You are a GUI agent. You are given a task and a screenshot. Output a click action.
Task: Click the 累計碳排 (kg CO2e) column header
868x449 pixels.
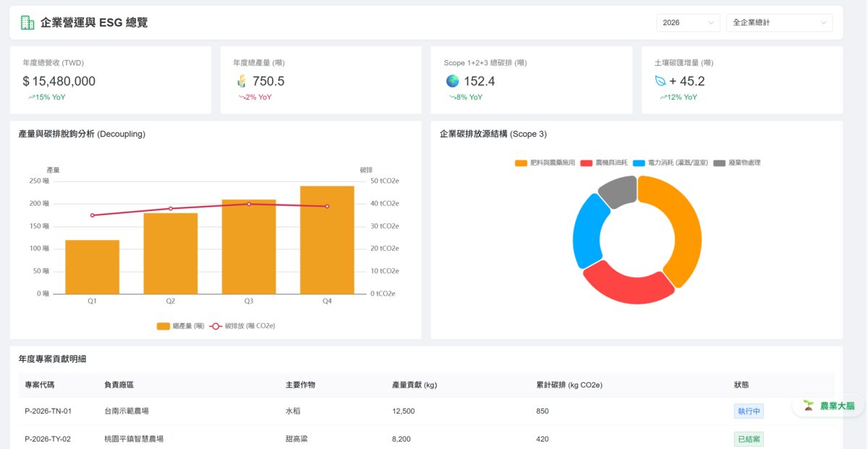(x=570, y=385)
